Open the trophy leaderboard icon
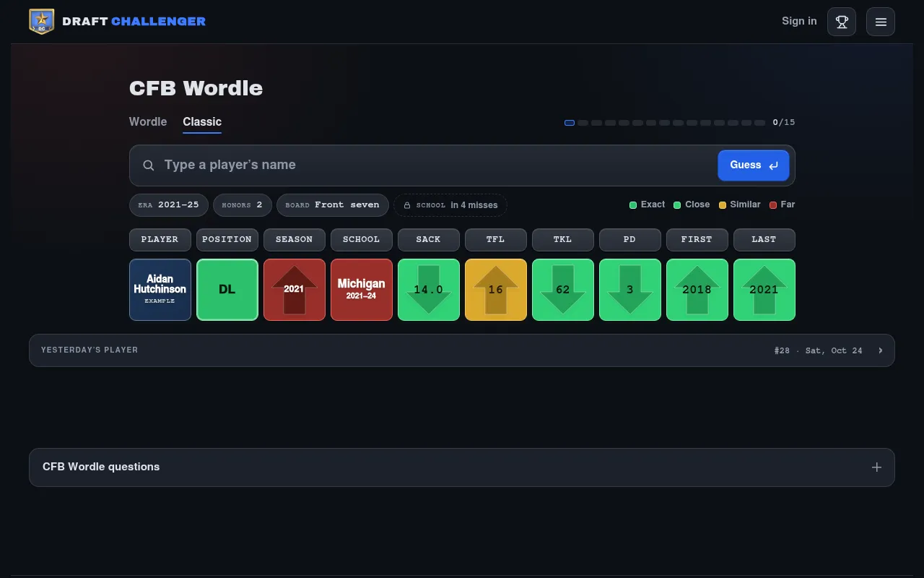The image size is (924, 578). tap(842, 22)
